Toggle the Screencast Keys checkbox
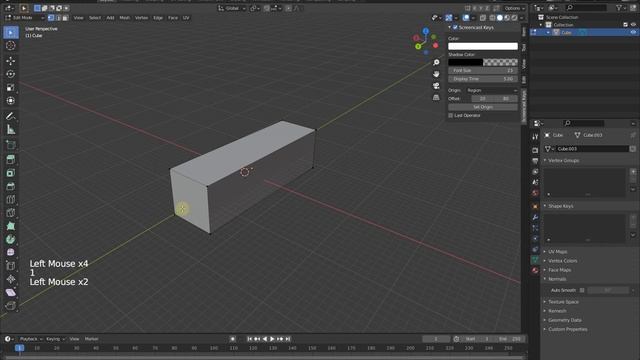 coord(455,27)
